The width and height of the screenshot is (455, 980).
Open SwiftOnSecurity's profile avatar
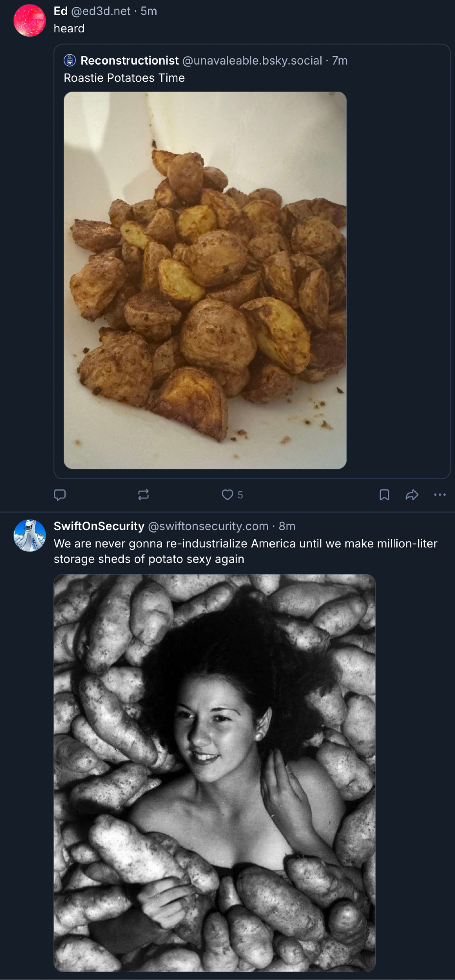pos(29,536)
